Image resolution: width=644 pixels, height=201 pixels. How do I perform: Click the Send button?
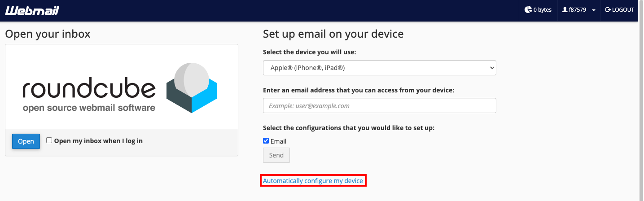point(276,155)
